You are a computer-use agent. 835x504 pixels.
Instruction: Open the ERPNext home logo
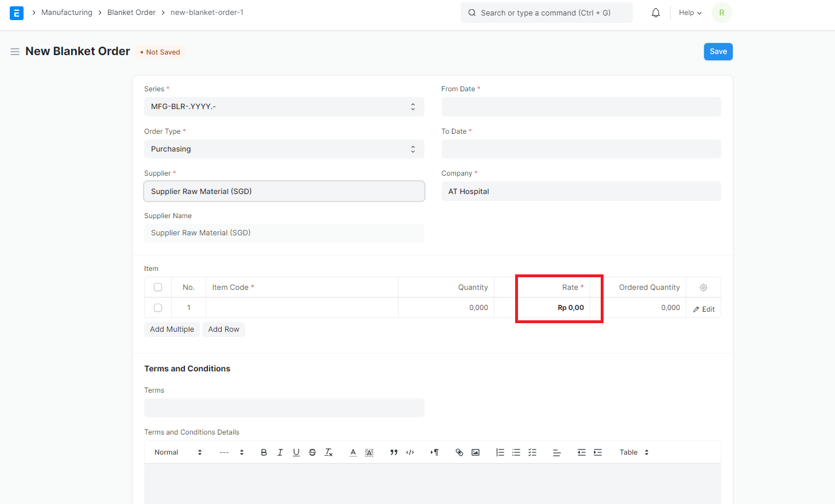pyautogui.click(x=17, y=13)
